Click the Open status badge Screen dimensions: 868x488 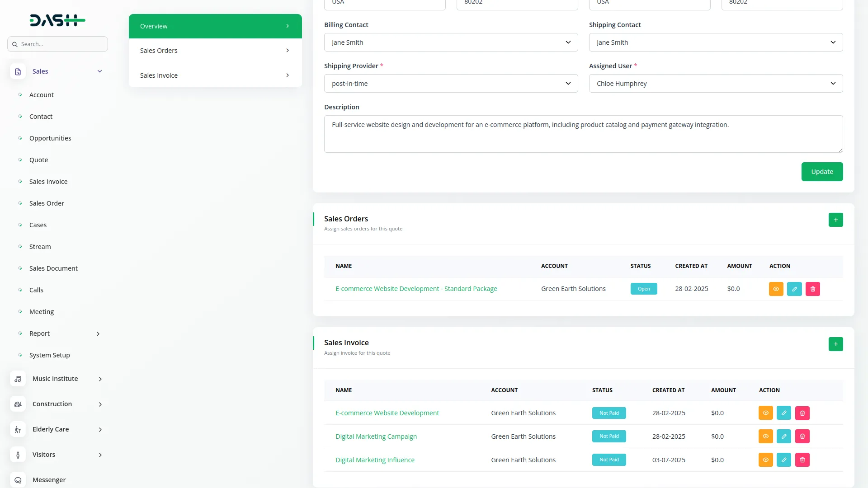[643, 289]
